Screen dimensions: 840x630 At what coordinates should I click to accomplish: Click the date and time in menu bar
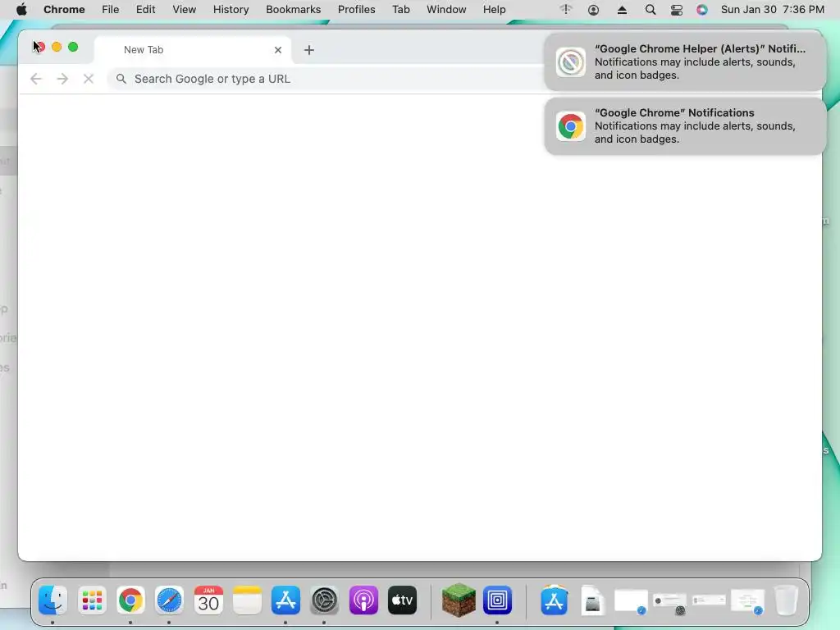pyautogui.click(x=773, y=10)
